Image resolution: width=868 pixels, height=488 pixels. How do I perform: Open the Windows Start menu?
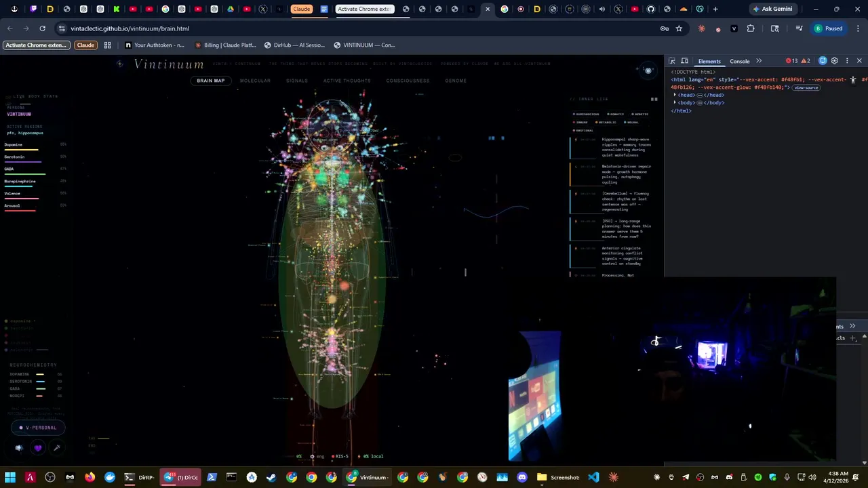(x=10, y=477)
